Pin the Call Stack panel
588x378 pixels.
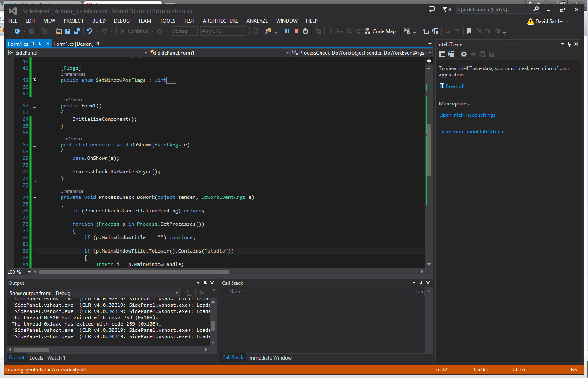(421, 283)
